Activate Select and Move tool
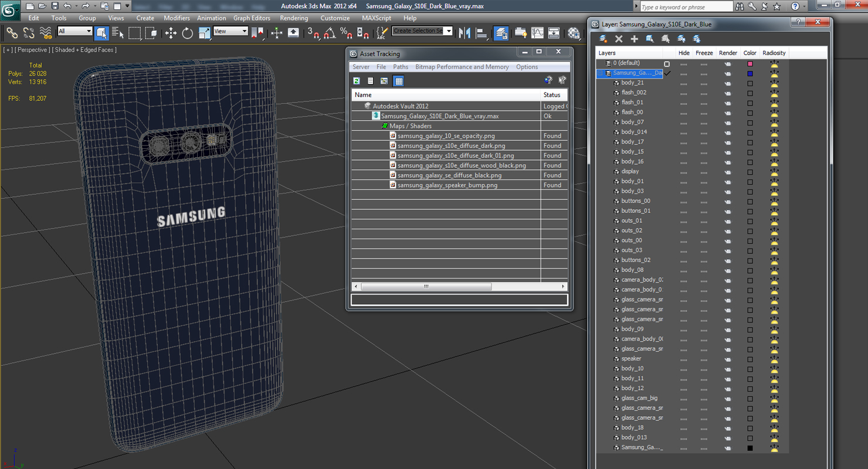The height and width of the screenshot is (469, 868). (x=171, y=33)
